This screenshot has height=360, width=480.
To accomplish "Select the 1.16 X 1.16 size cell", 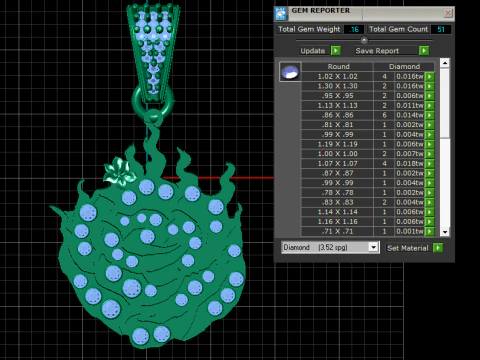I will click(x=337, y=221).
